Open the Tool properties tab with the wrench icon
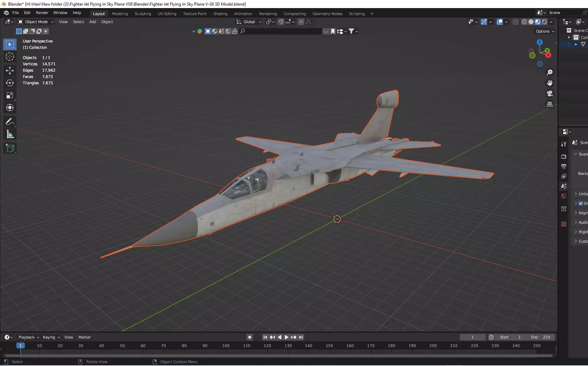Viewport: 588px width, 366px height. pyautogui.click(x=564, y=144)
